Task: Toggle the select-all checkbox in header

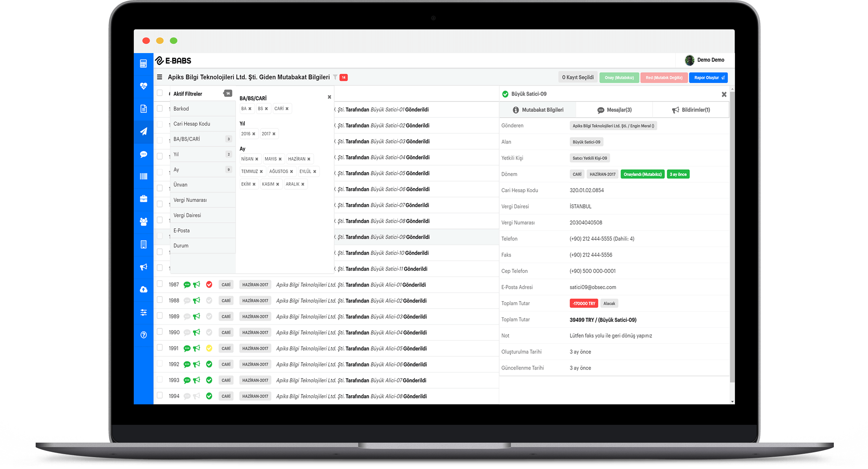Action: tap(160, 93)
